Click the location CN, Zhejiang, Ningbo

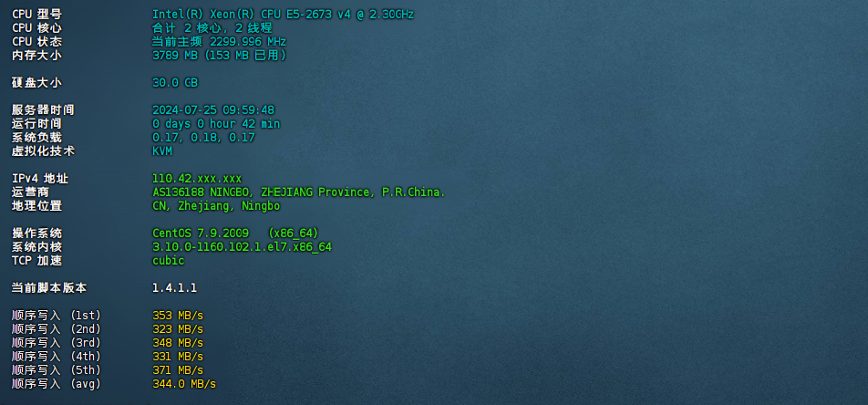tap(216, 205)
